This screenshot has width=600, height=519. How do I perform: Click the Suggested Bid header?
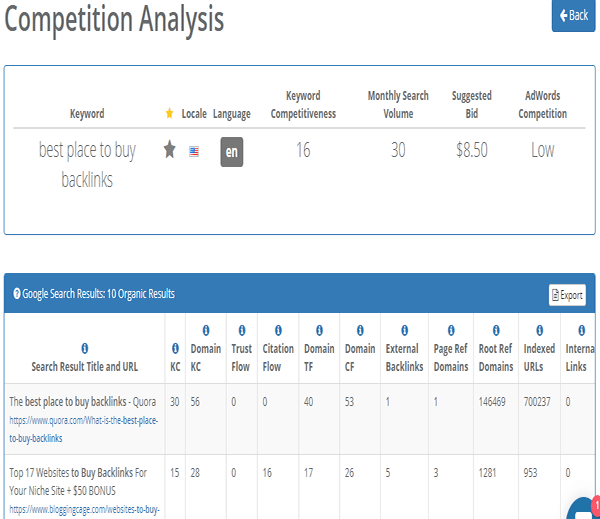coord(471,104)
